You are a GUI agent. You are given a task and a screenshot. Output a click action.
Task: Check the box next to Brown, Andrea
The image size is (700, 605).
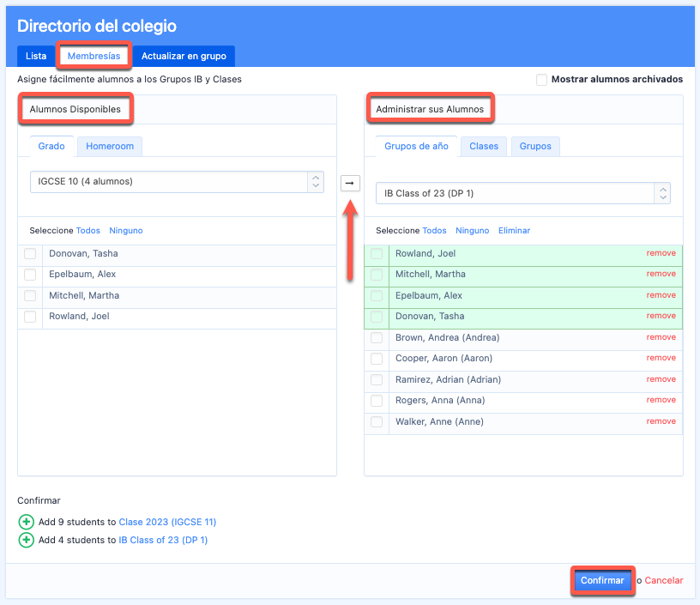[x=377, y=338]
